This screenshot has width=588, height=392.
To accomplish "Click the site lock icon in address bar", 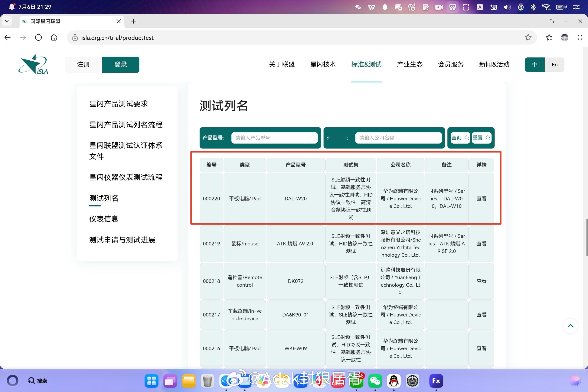I will pyautogui.click(x=75, y=37).
